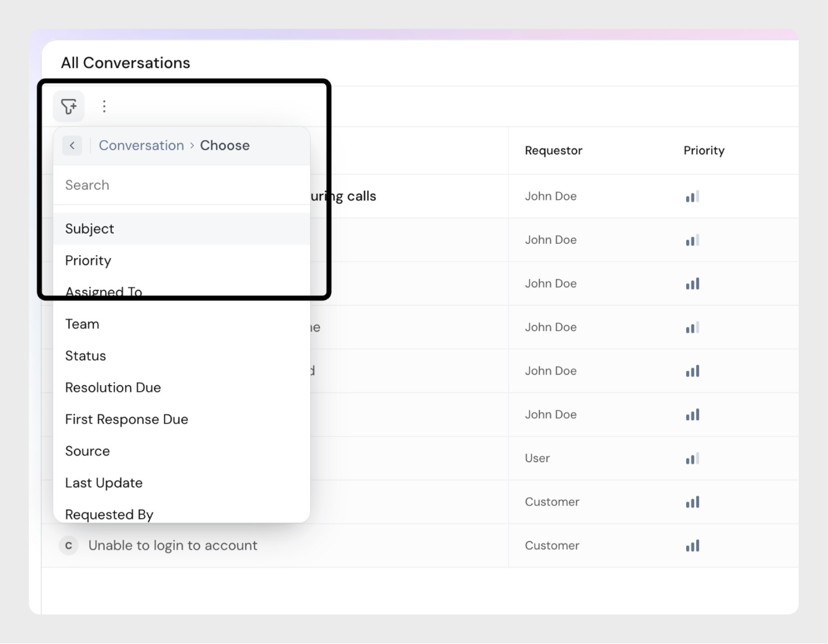Click the priority bars icon in first row

pyautogui.click(x=692, y=197)
